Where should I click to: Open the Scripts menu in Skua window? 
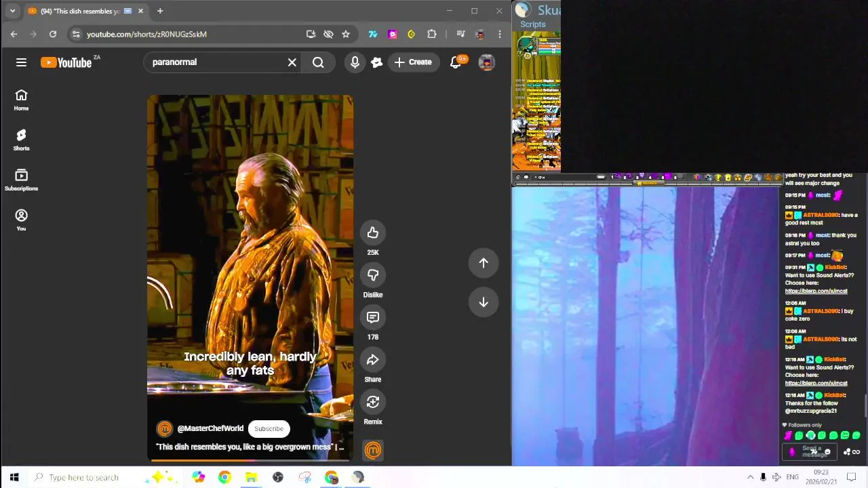click(x=533, y=24)
